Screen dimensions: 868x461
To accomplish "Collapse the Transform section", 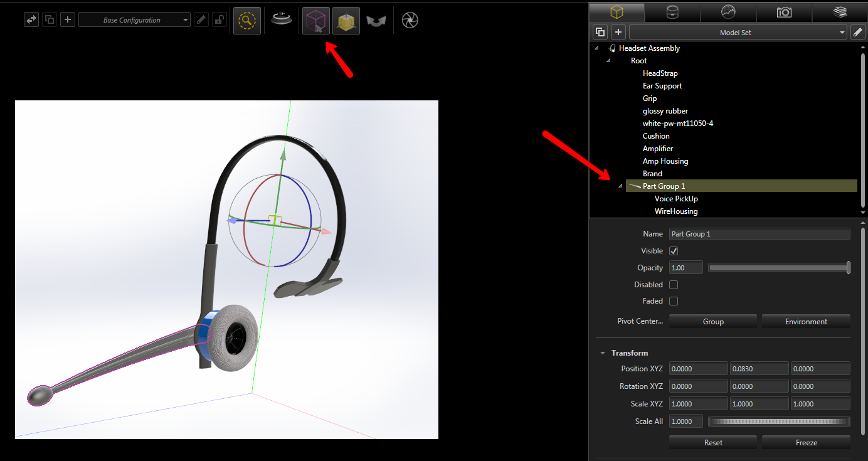I will [603, 353].
